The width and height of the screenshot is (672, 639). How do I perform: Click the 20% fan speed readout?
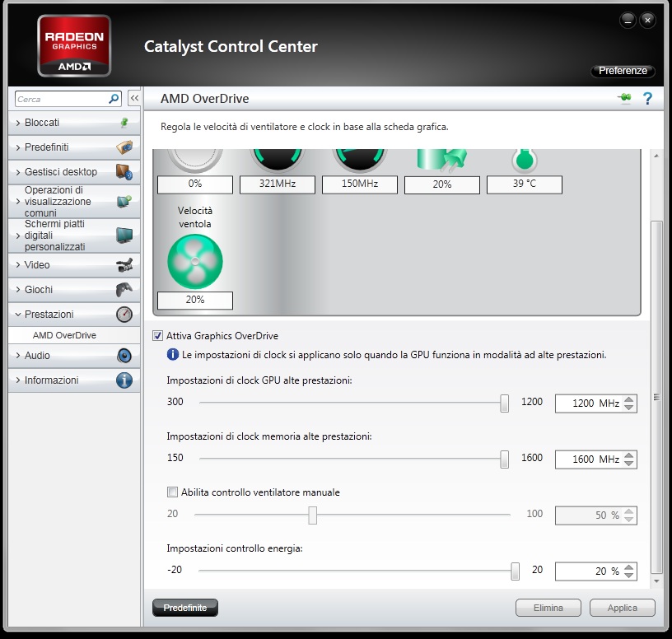tap(195, 300)
